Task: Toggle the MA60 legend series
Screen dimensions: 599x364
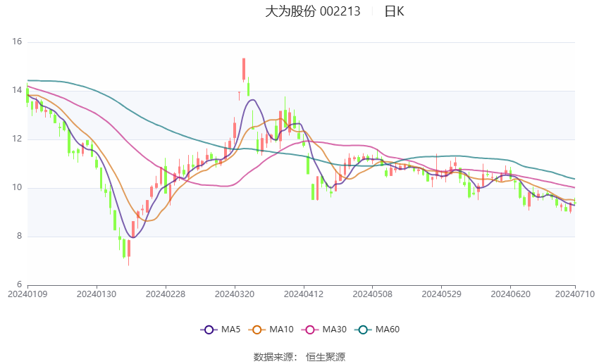Action: pyautogui.click(x=377, y=330)
